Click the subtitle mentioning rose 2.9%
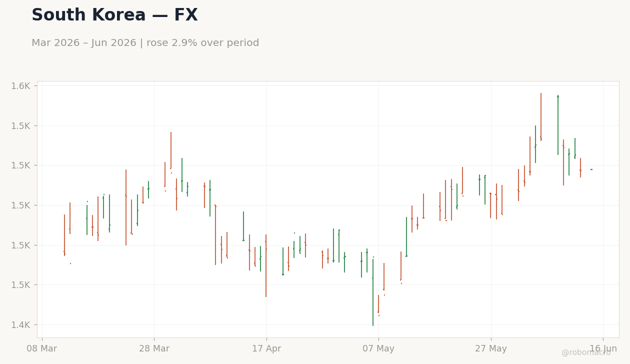This screenshot has width=630, height=364. pos(145,43)
